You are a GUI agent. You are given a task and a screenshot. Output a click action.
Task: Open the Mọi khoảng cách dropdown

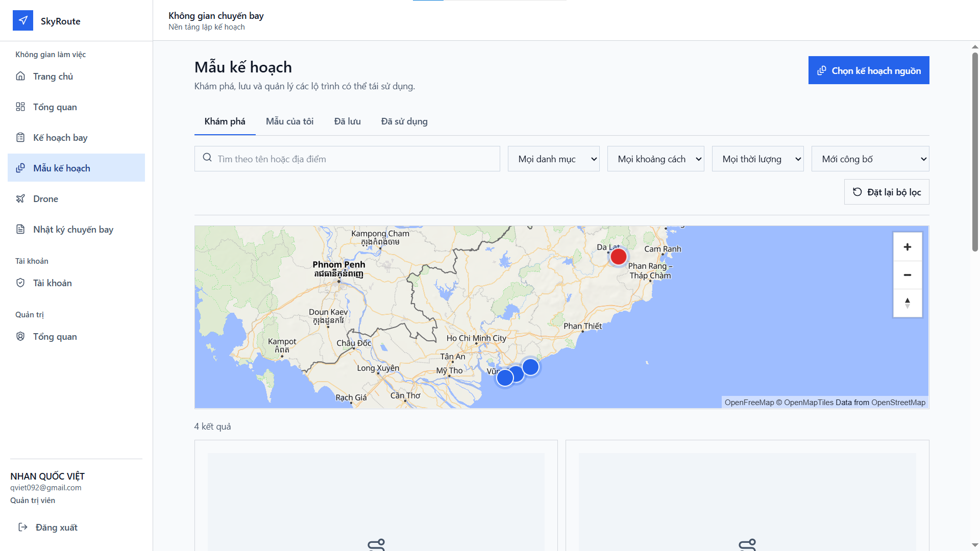point(655,159)
